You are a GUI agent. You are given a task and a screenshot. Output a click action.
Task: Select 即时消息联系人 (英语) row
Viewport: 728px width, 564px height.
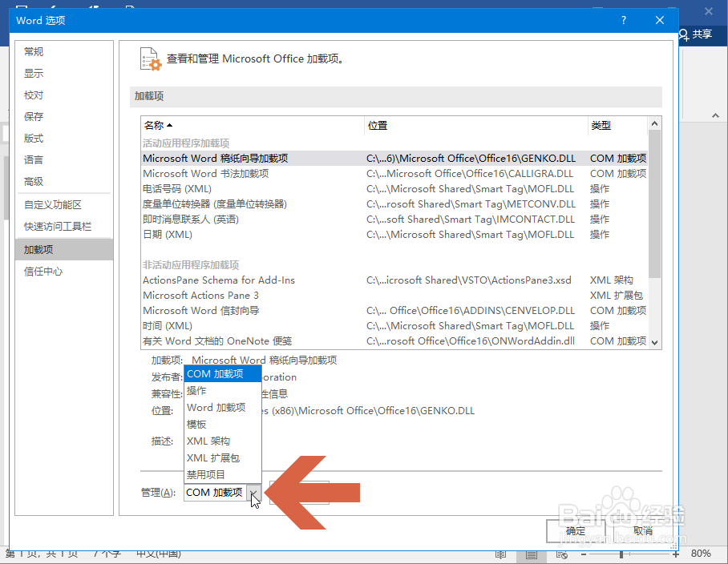point(394,220)
